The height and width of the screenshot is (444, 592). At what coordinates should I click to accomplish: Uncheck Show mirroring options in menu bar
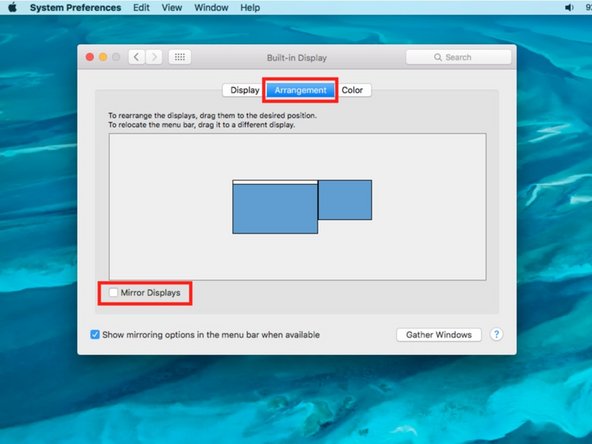point(95,335)
